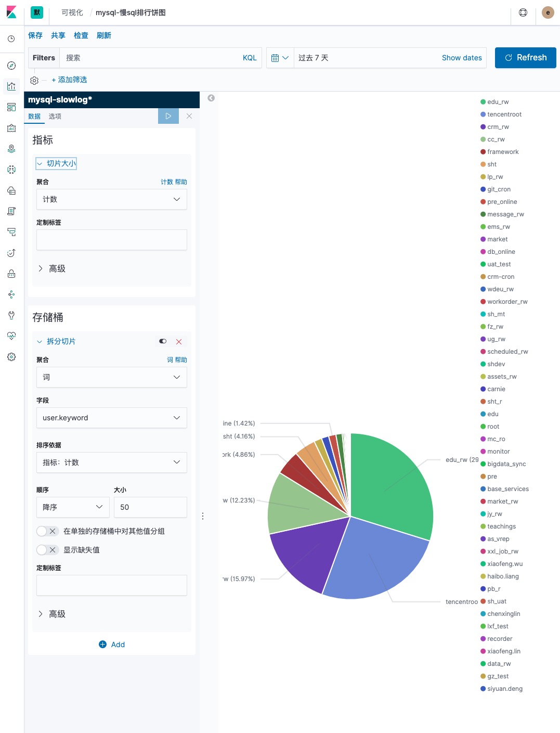Click crm_rw legend color dot

pyautogui.click(x=483, y=127)
